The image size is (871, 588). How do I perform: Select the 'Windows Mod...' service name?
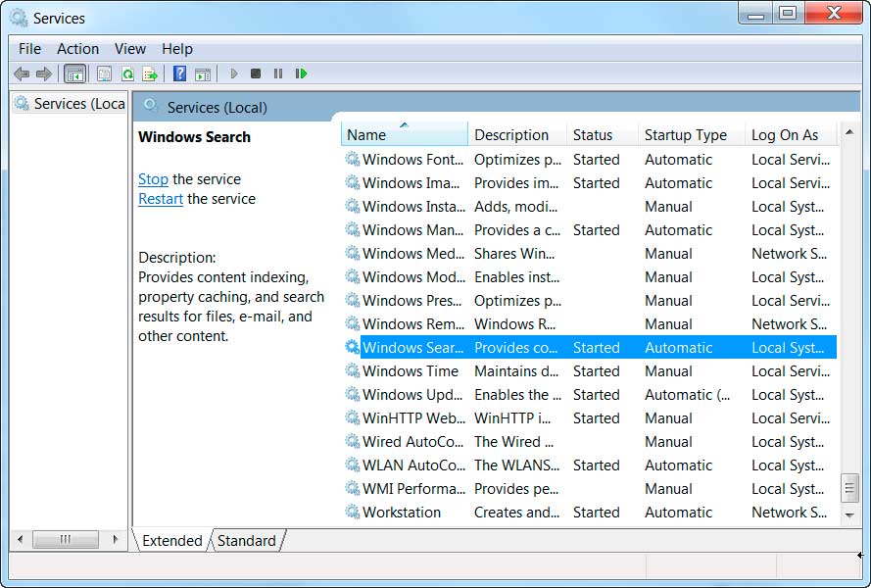pyautogui.click(x=413, y=276)
